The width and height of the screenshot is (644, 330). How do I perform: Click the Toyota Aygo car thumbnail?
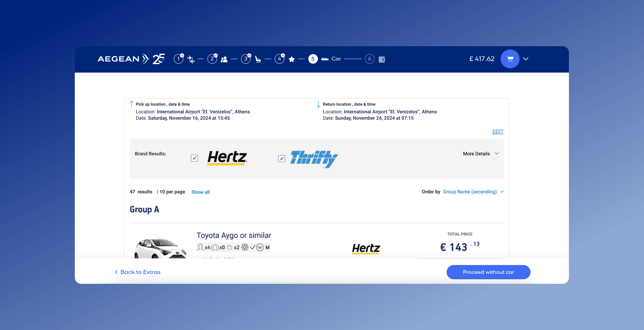pyautogui.click(x=160, y=246)
